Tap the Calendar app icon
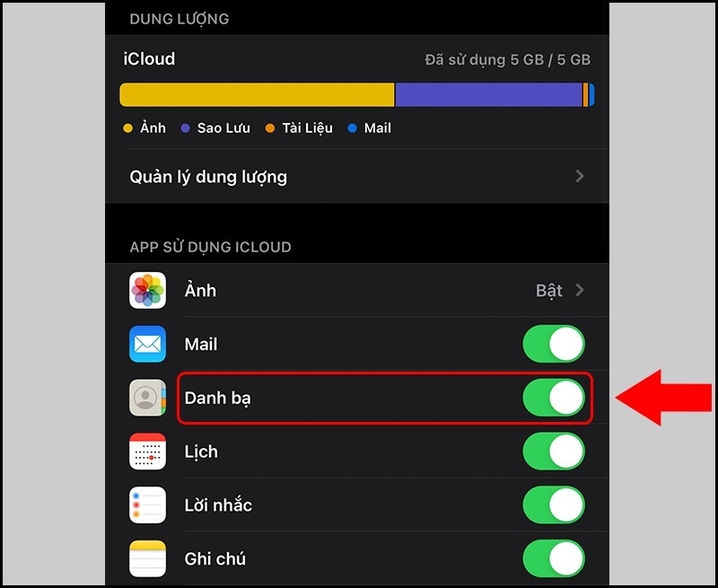 147,452
